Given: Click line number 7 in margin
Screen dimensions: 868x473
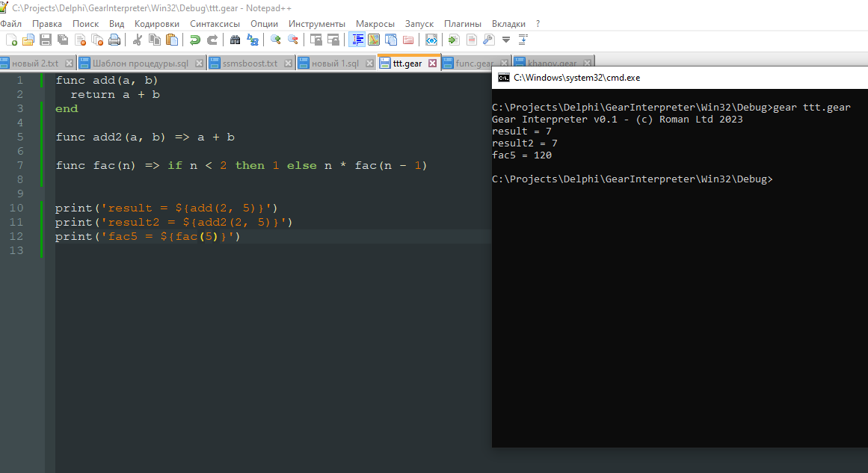Looking at the screenshot, I should (x=20, y=165).
